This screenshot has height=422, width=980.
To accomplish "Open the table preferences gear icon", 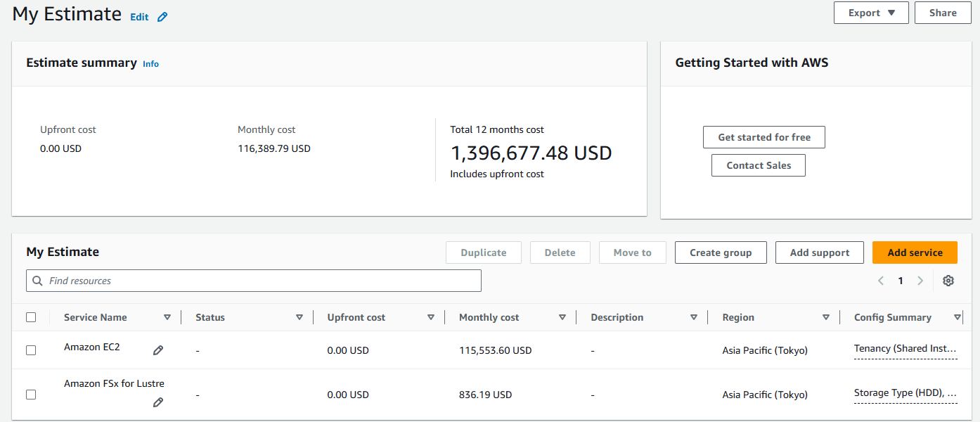I will (948, 281).
